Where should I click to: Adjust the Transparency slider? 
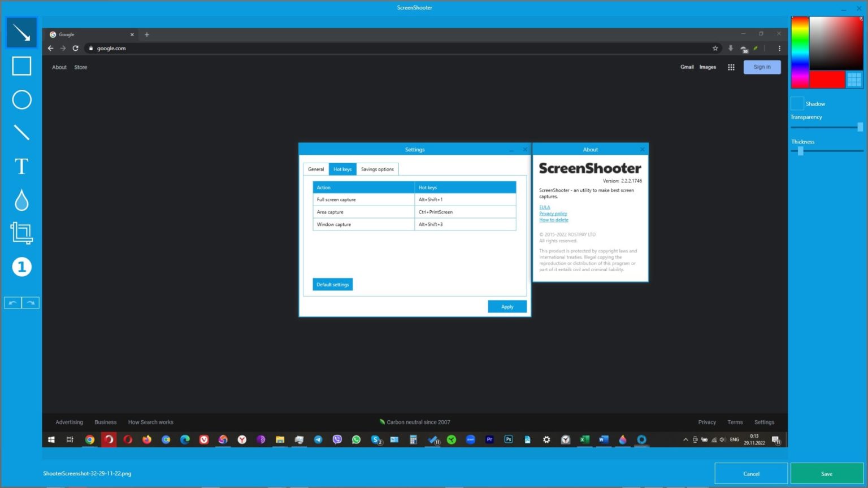click(860, 127)
